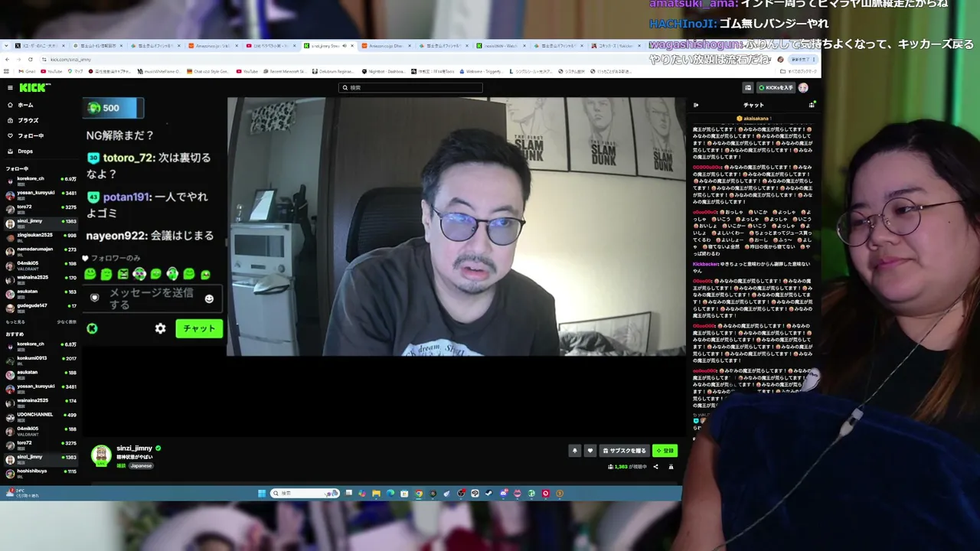The image size is (980, 551).
Task: Open Google Chrome from the taskbar
Action: click(x=419, y=494)
